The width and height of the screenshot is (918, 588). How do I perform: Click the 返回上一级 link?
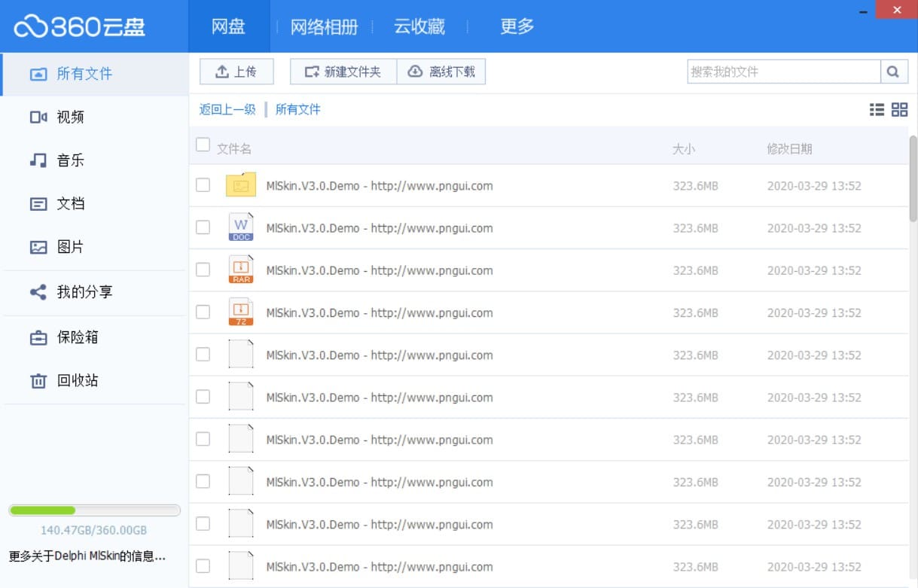pos(227,109)
